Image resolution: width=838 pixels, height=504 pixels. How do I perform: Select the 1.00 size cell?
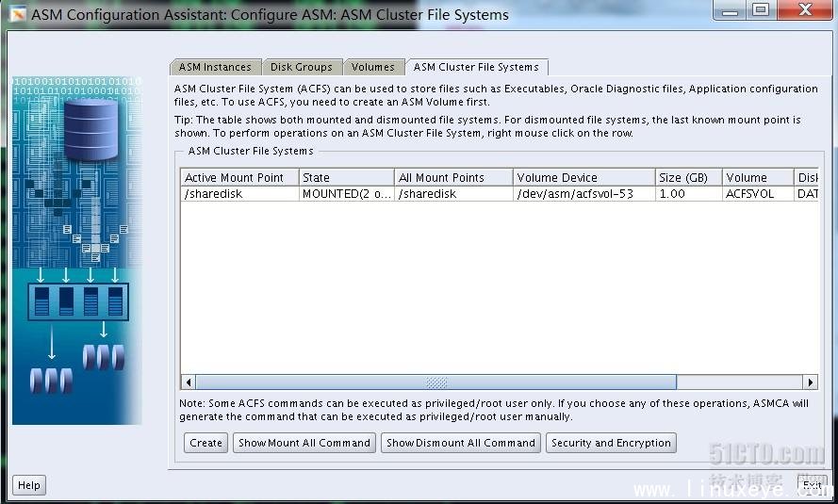tap(688, 194)
